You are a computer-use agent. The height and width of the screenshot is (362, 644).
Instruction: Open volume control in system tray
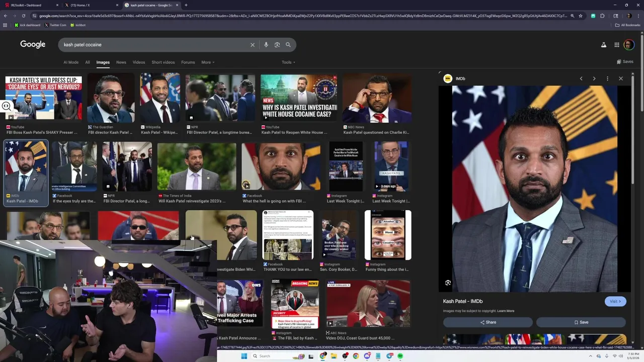(x=621, y=356)
